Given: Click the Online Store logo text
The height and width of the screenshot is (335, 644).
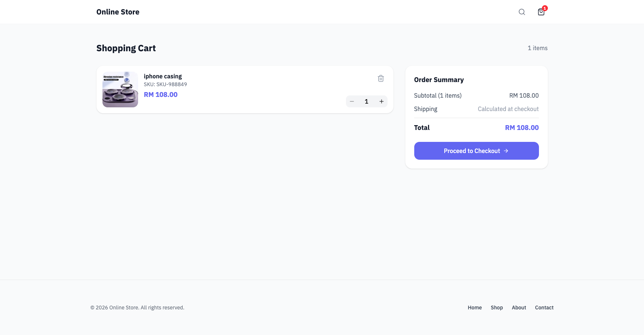Looking at the screenshot, I should coord(118,12).
